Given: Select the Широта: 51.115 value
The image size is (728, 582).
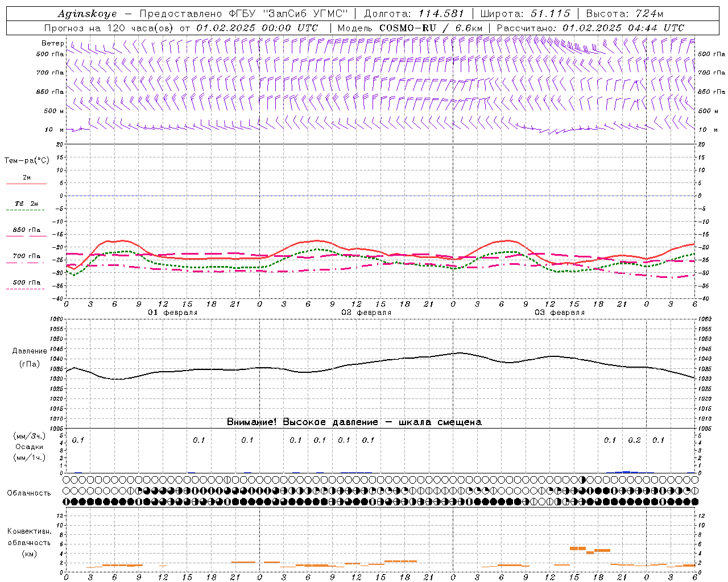Looking at the screenshot, I should 525,14.
